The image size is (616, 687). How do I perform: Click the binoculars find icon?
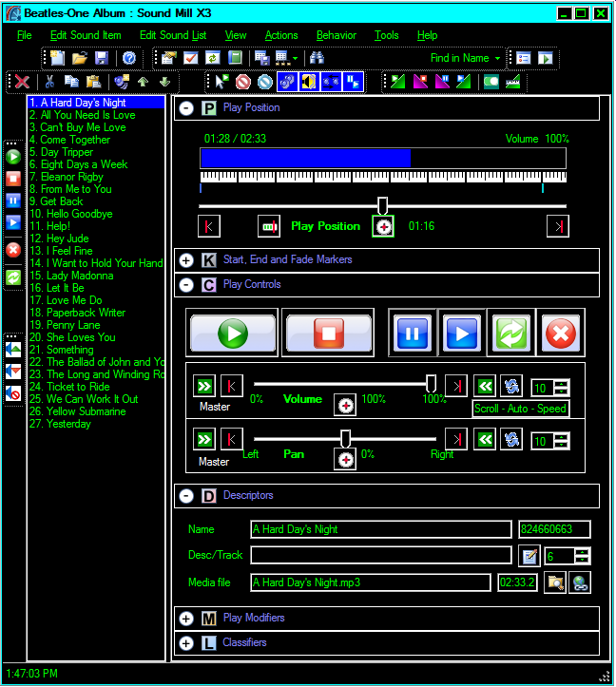click(317, 58)
